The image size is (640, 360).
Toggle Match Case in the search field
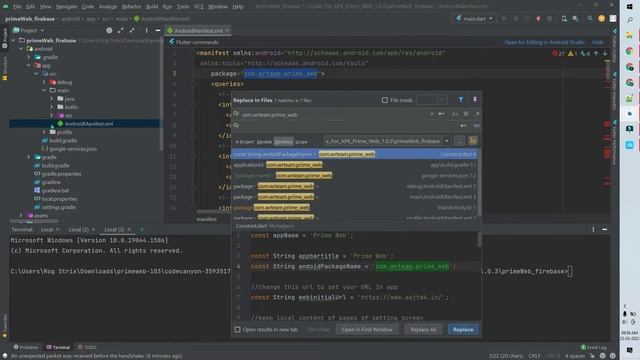tap(455, 114)
